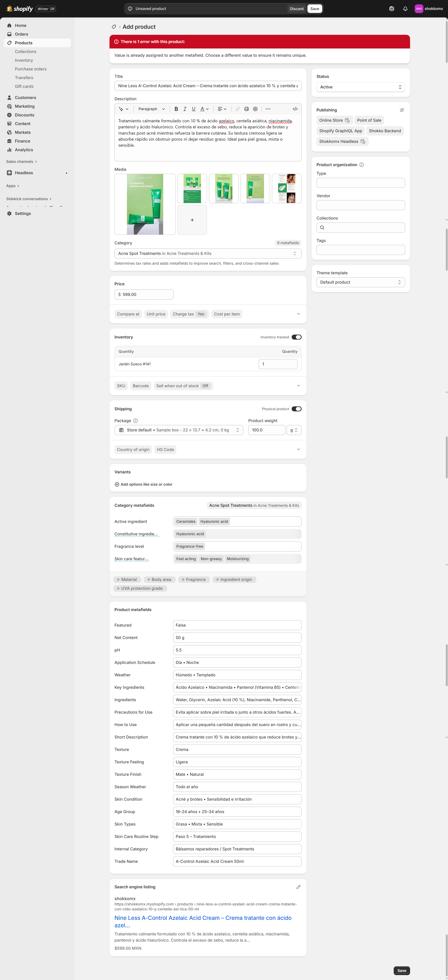Insert video into description

[255, 109]
